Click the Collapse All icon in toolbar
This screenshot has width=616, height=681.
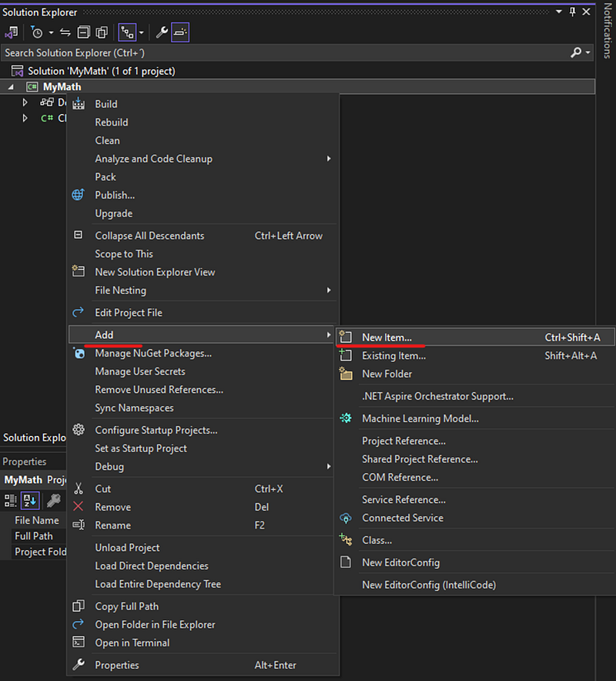tap(83, 32)
